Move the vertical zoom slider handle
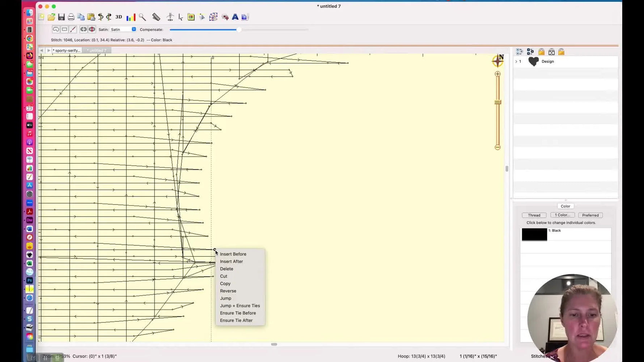This screenshot has width=644, height=362. 498,102
